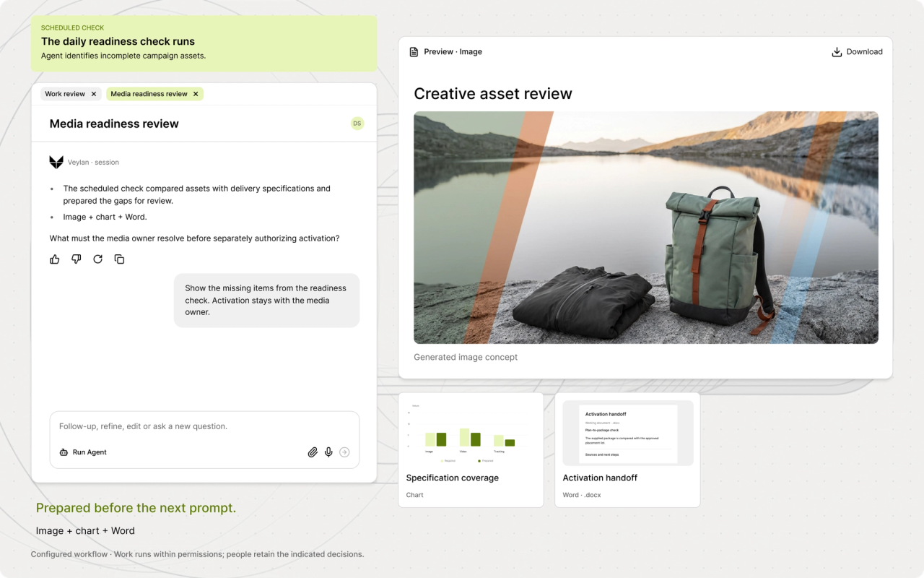Click the Download button label

pyautogui.click(x=865, y=52)
